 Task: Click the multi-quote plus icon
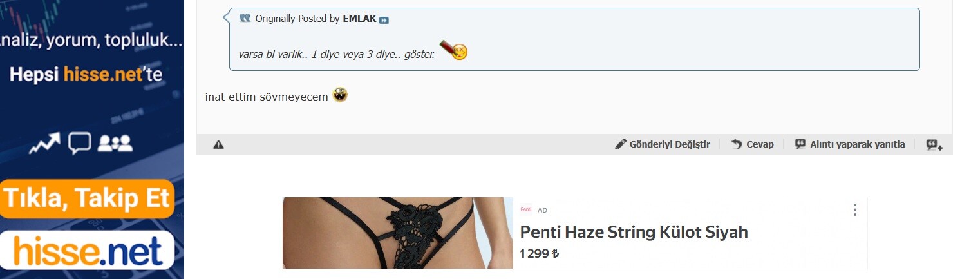pyautogui.click(x=934, y=144)
